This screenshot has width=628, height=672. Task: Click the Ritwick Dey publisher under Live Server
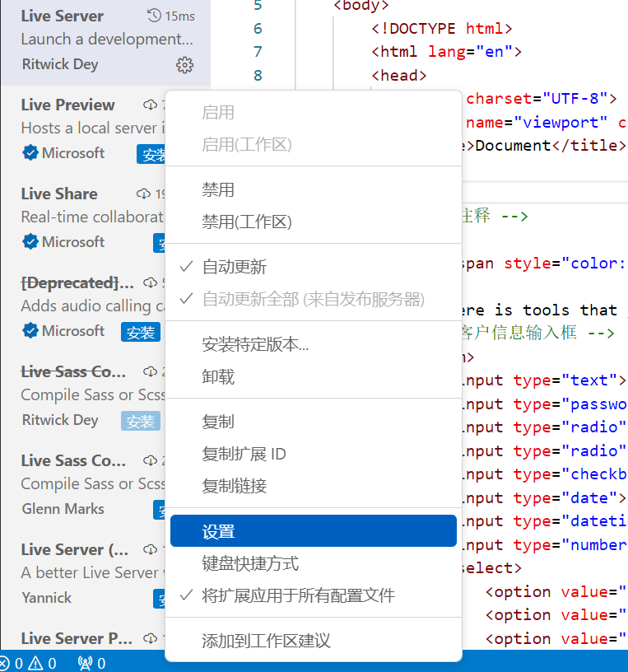[60, 64]
